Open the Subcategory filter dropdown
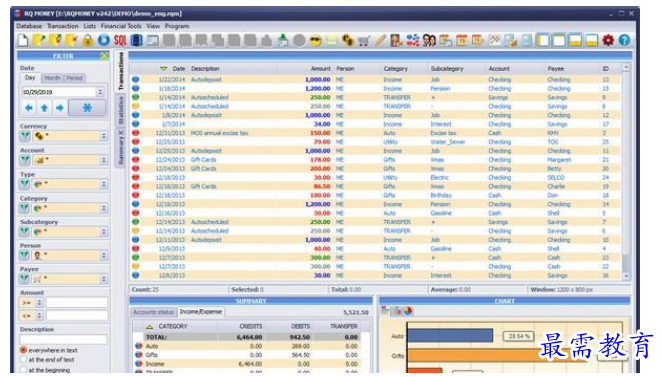This screenshot has height=377, width=662. tap(103, 232)
